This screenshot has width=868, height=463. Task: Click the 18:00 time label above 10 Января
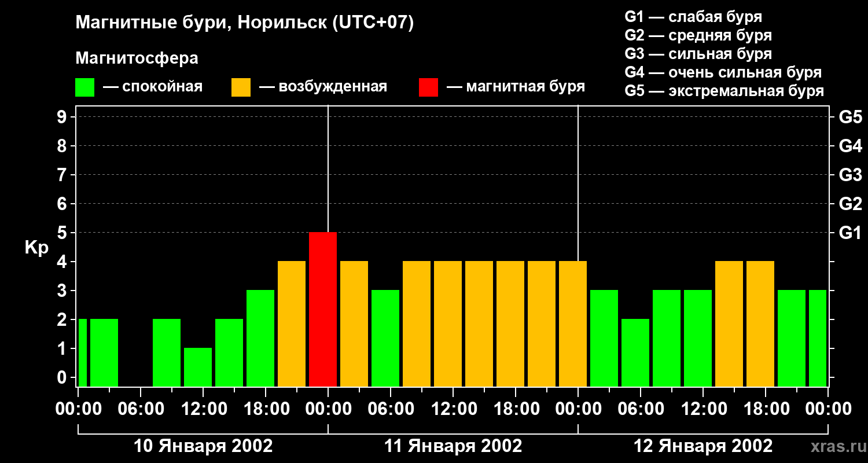click(266, 409)
